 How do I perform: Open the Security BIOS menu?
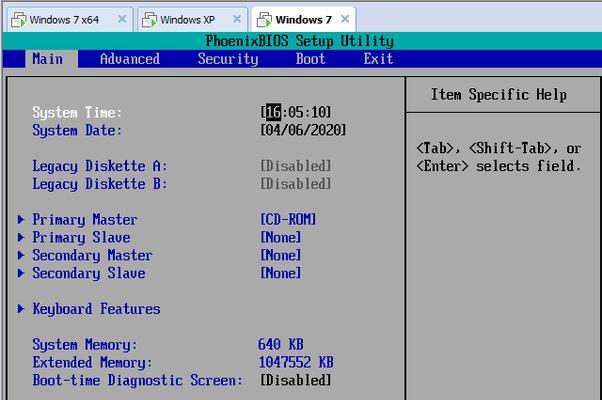click(x=228, y=59)
